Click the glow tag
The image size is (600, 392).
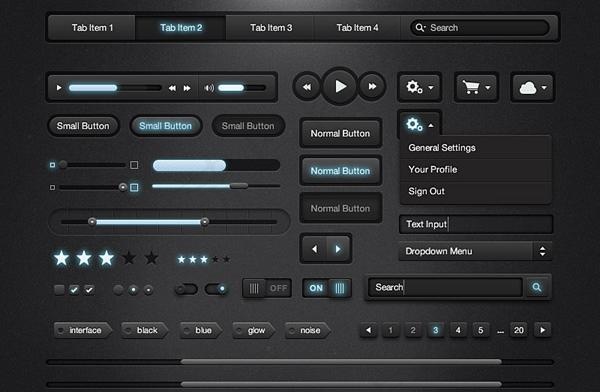(254, 330)
